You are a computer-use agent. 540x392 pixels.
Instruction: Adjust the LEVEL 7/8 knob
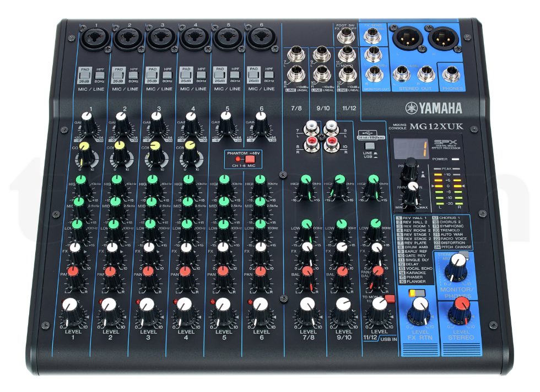coord(307,312)
